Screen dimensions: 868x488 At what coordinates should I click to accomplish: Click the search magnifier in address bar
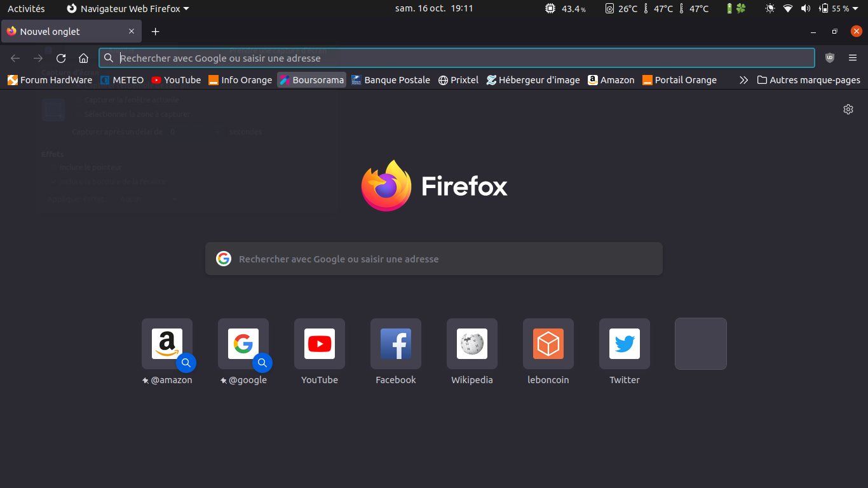point(109,58)
